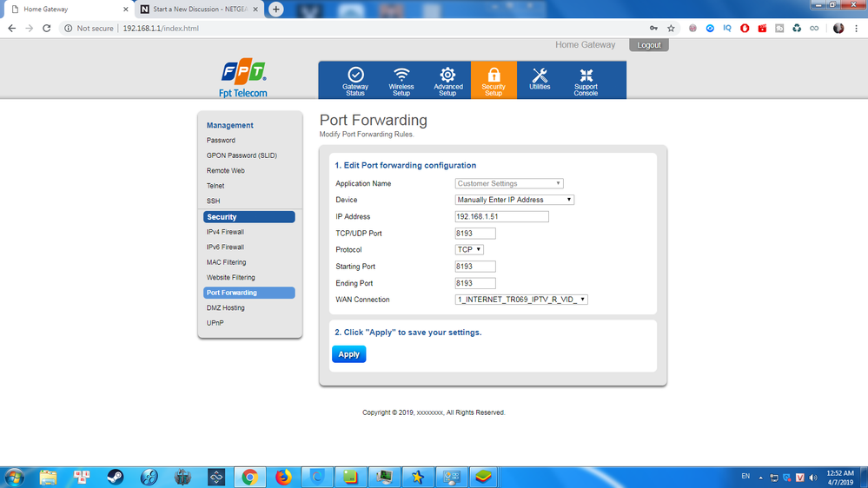The height and width of the screenshot is (488, 868).
Task: Open the UPnP settings page
Action: 215,323
